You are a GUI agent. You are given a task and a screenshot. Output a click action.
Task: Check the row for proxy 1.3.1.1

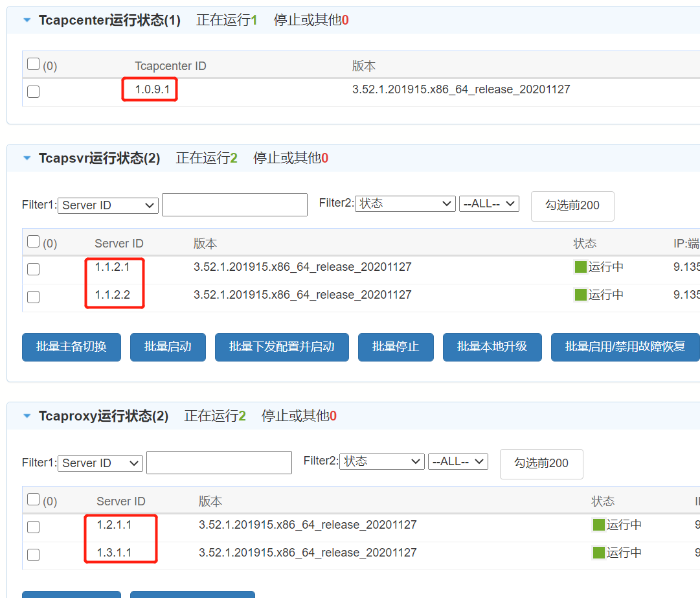click(x=34, y=555)
